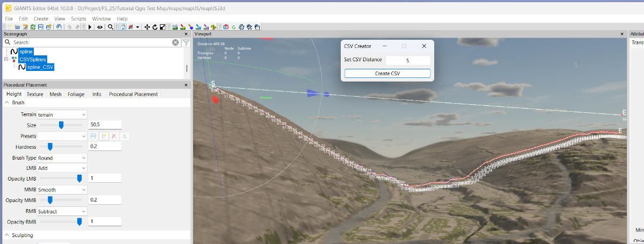Image resolution: width=644 pixels, height=244 pixels.
Task: Click the Scenegraph filter funnel icon
Action: click(186, 42)
